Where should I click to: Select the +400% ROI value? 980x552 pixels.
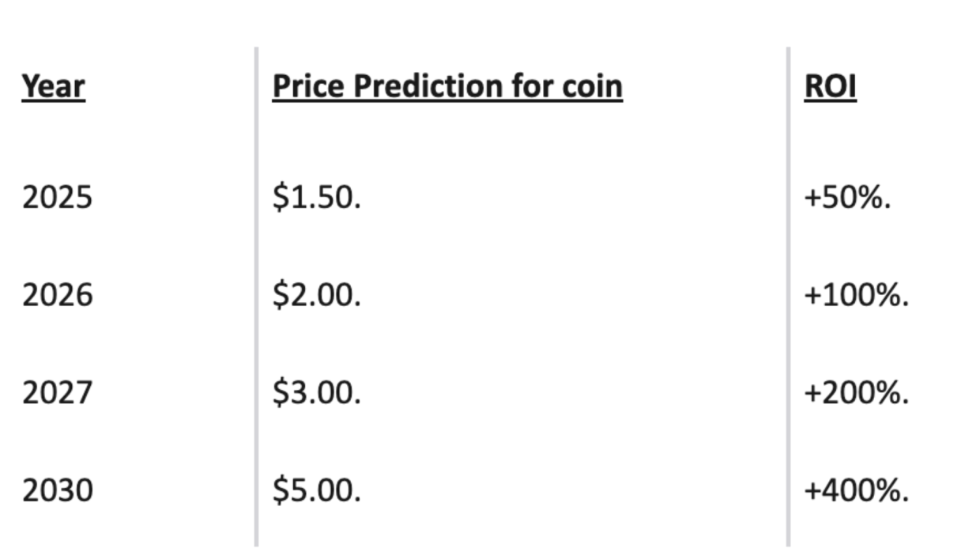point(857,490)
